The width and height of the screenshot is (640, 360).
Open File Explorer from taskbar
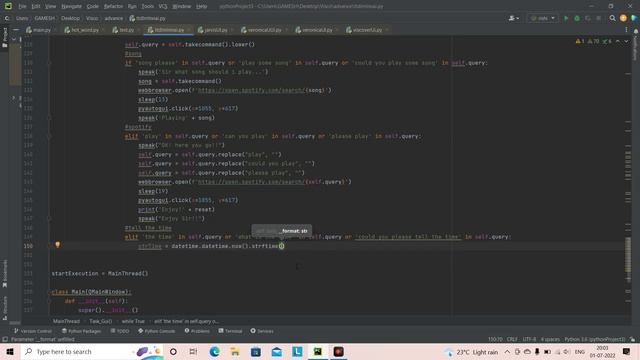click(x=235, y=352)
